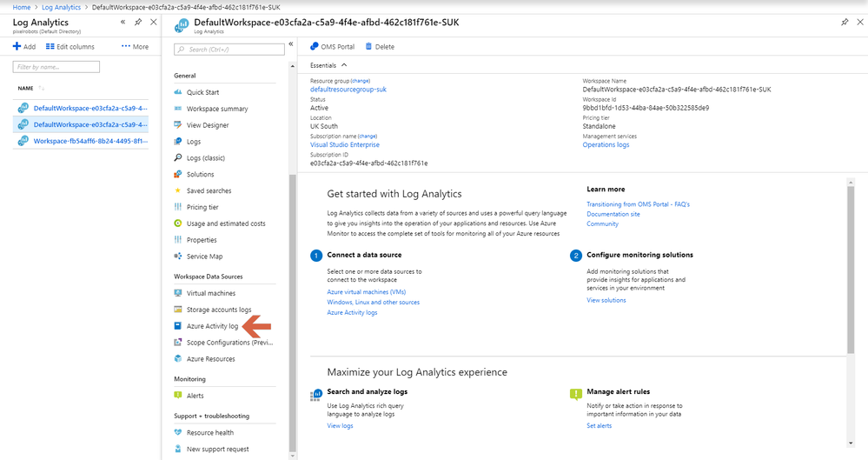Viewport: 868px width, 460px height.
Task: Open Edit columns
Action: coord(70,47)
